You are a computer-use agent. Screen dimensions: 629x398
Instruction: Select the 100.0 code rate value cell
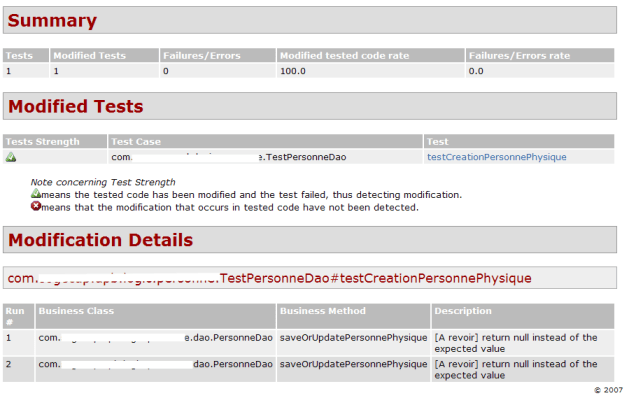(x=370, y=71)
